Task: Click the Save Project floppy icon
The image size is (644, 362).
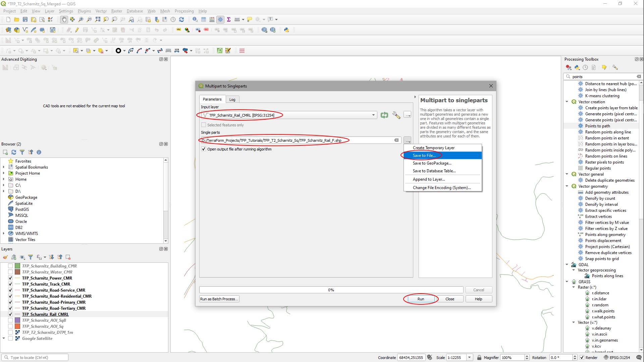Action: (x=25, y=19)
